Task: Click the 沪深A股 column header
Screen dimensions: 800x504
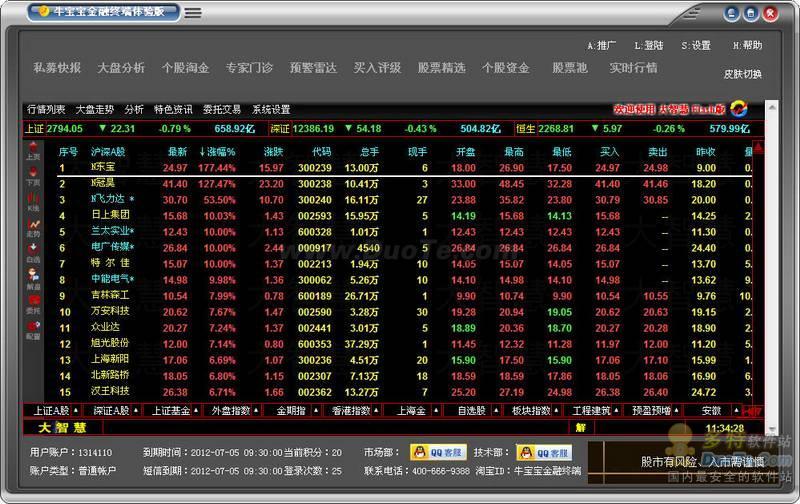Action: click(108, 152)
